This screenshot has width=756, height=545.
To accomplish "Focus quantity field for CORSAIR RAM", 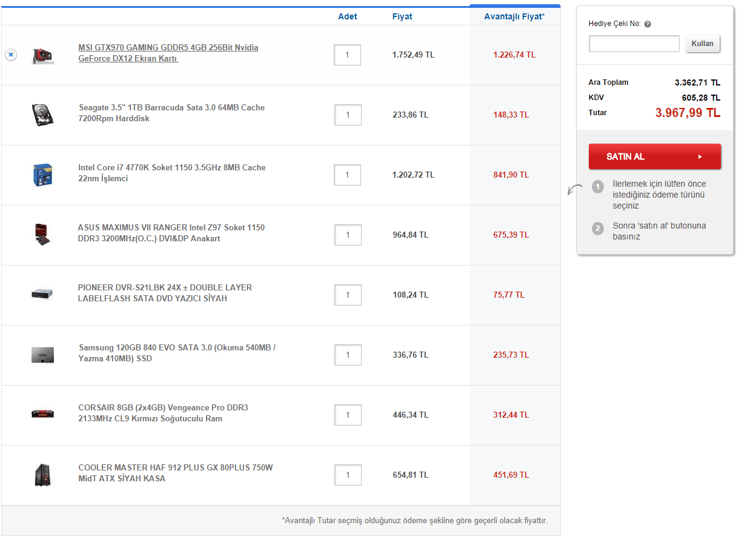I will 348,415.
